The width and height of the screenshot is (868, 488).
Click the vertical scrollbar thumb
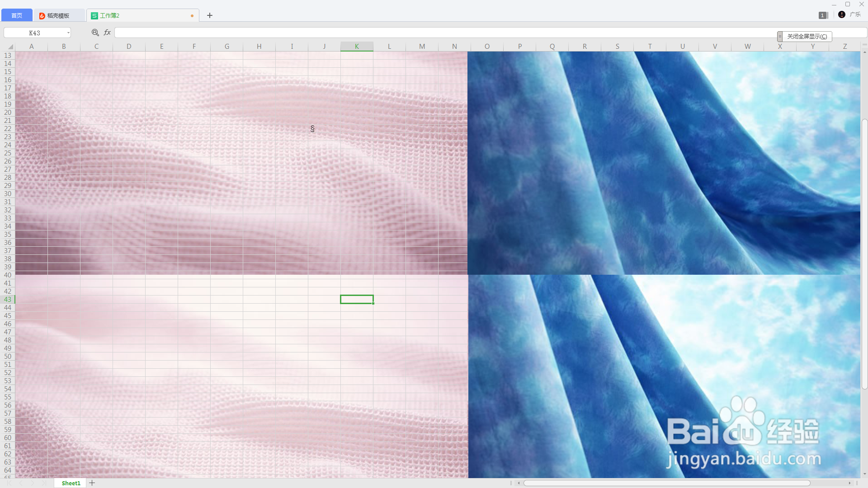(864, 253)
